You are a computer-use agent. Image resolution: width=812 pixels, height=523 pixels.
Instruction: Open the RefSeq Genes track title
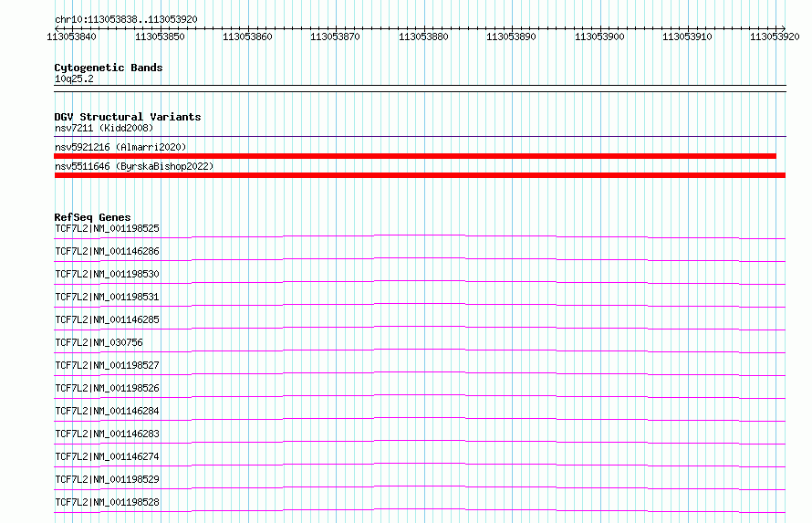coord(92,217)
